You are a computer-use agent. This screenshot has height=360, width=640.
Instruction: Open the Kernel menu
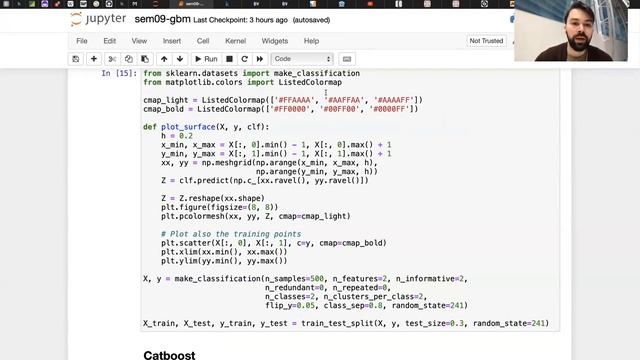[x=236, y=41]
